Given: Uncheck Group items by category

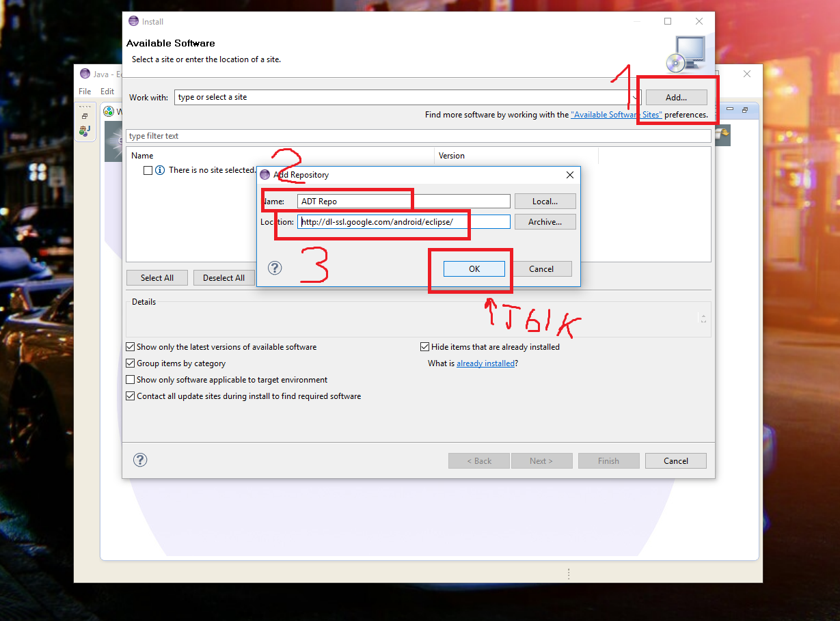Looking at the screenshot, I should (x=131, y=363).
